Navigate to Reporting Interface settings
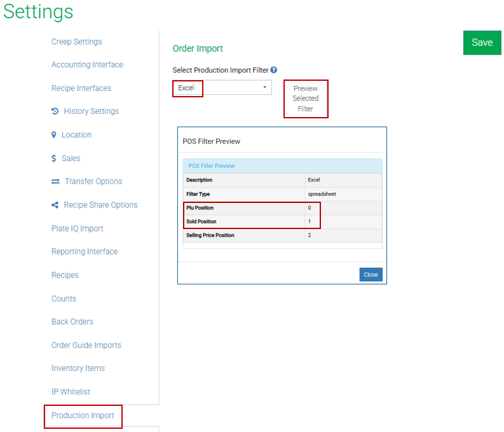Image resolution: width=504 pixels, height=432 pixels. pos(85,252)
